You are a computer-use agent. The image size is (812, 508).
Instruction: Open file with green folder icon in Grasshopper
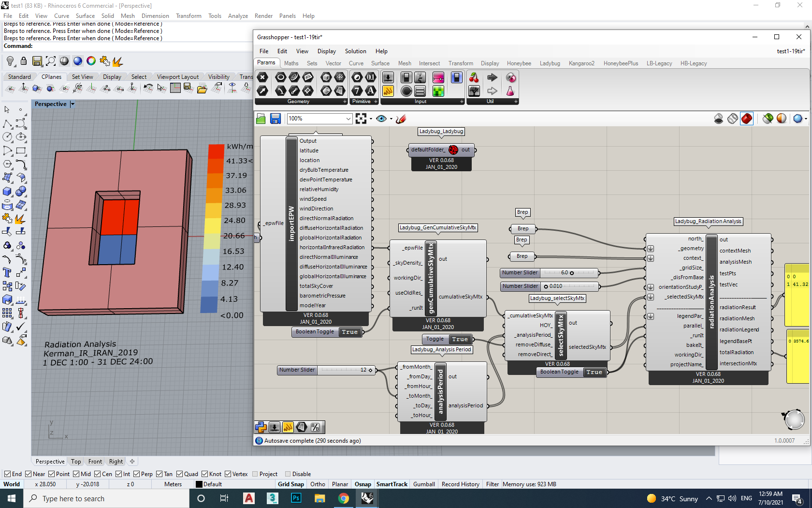coord(261,119)
